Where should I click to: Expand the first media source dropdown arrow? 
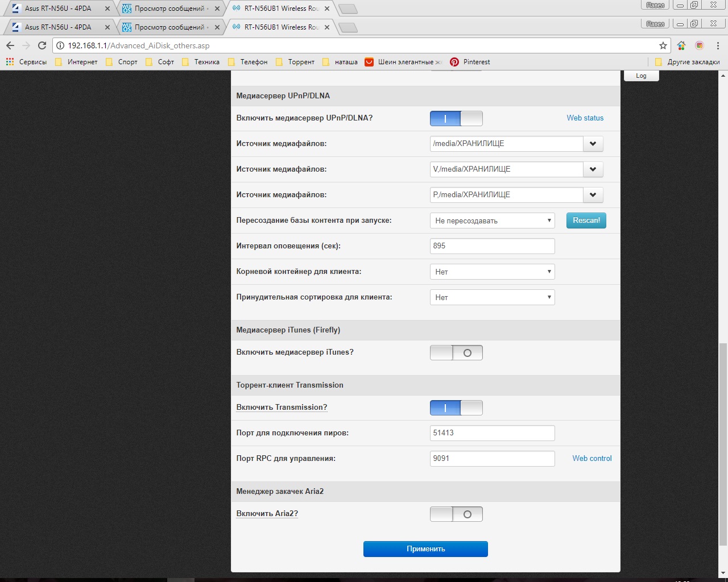(593, 144)
